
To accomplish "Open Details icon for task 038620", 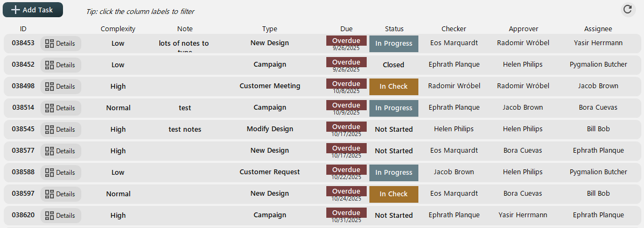I will tap(50, 216).
